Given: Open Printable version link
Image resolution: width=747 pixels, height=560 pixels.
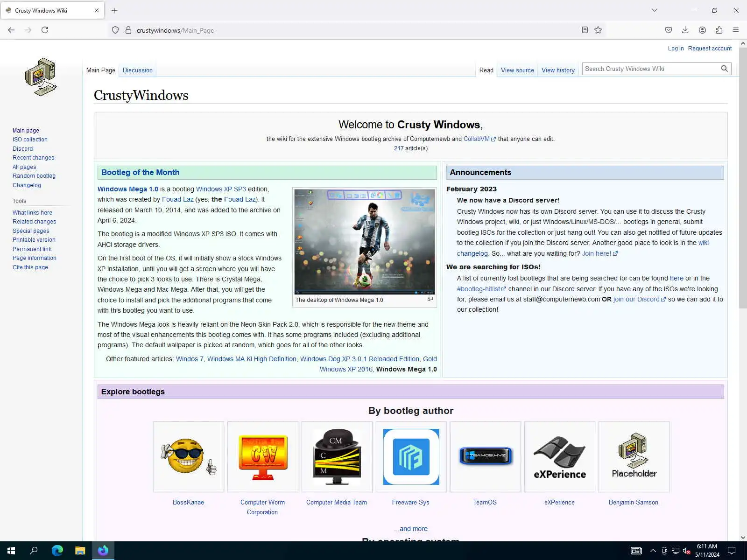Looking at the screenshot, I should click(34, 240).
